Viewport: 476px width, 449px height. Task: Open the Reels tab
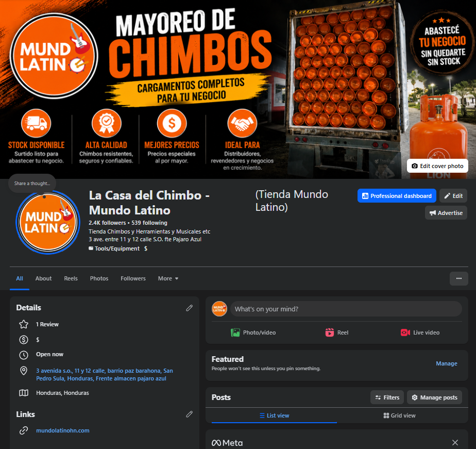pyautogui.click(x=71, y=278)
